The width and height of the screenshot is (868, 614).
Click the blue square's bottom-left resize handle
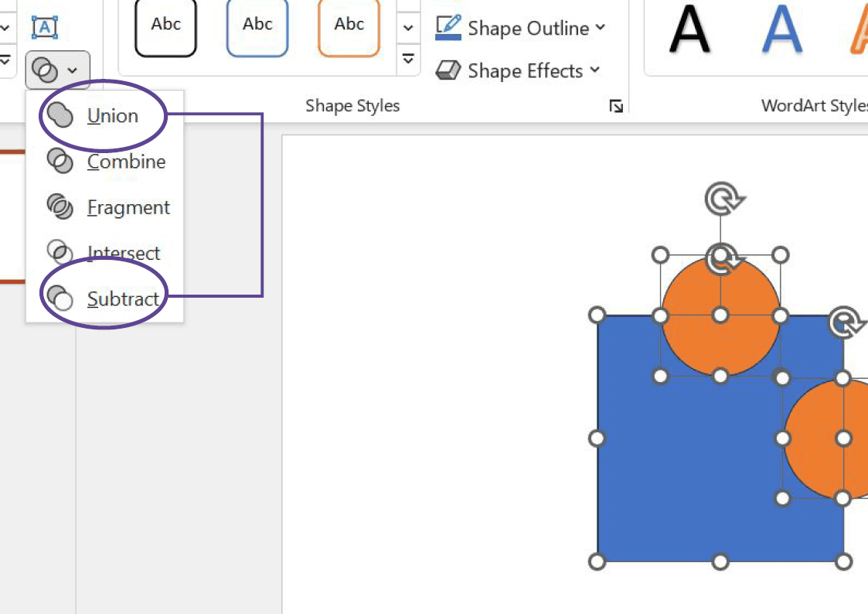[597, 562]
